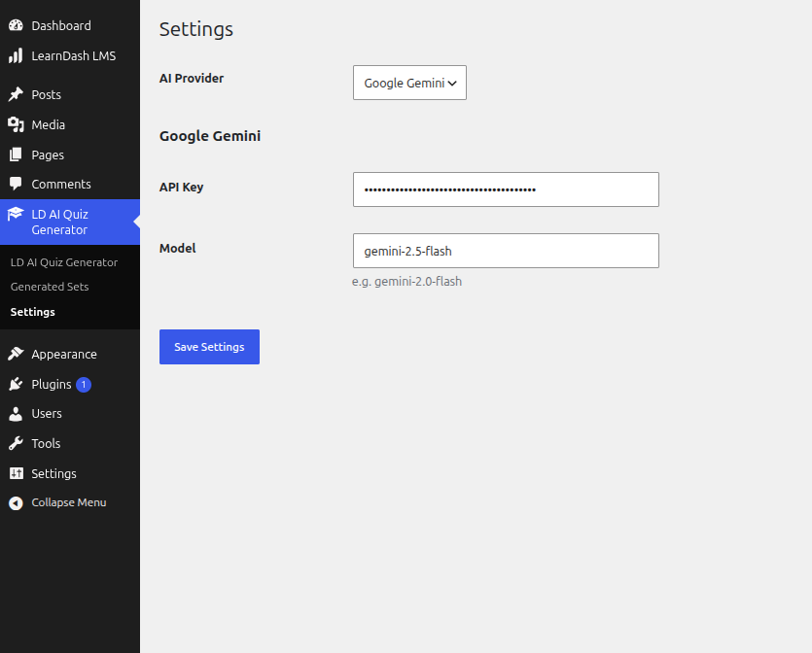Screen dimensions: 812x653
Task: Click the LearnDash LMS bar chart icon
Action: pyautogui.click(x=17, y=56)
